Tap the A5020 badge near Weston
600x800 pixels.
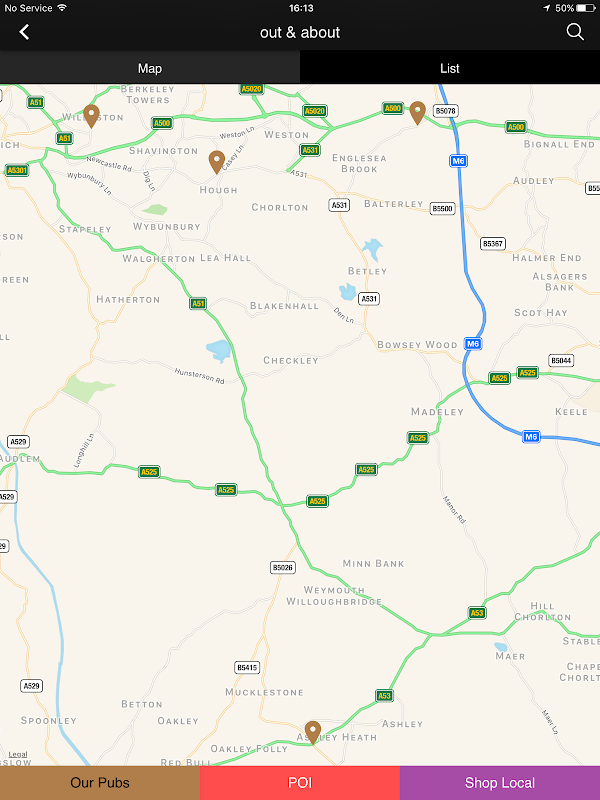pos(315,111)
